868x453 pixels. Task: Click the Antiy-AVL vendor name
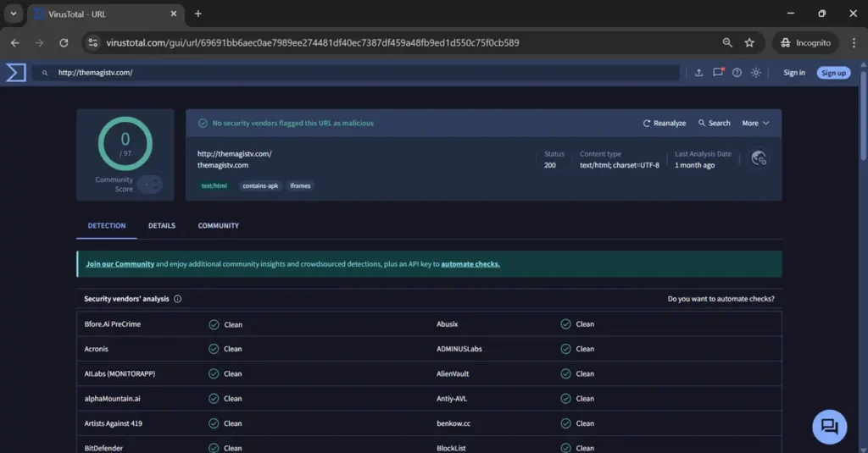(452, 398)
